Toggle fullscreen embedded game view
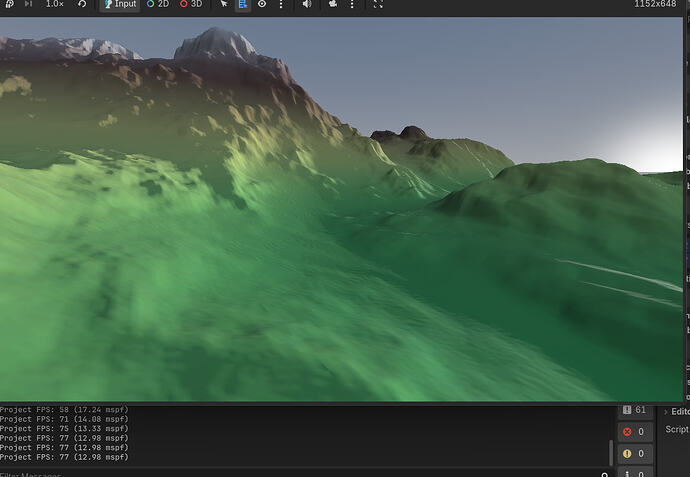The width and height of the screenshot is (690, 477). click(x=378, y=4)
